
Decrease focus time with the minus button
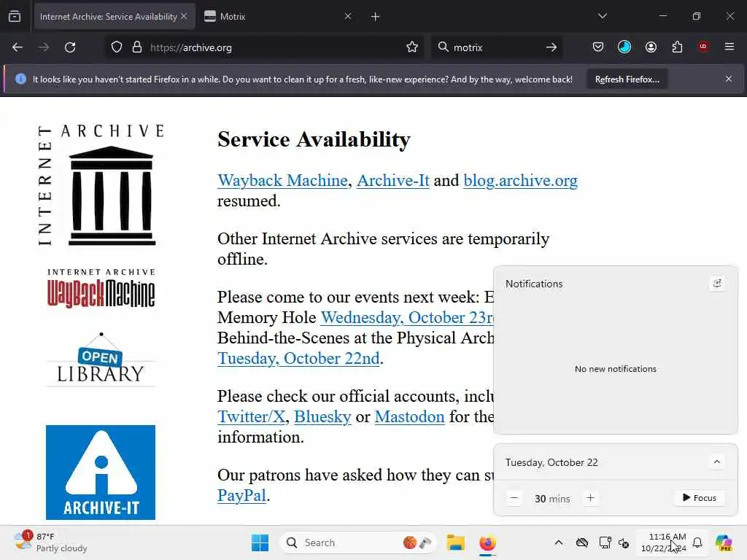tap(514, 498)
